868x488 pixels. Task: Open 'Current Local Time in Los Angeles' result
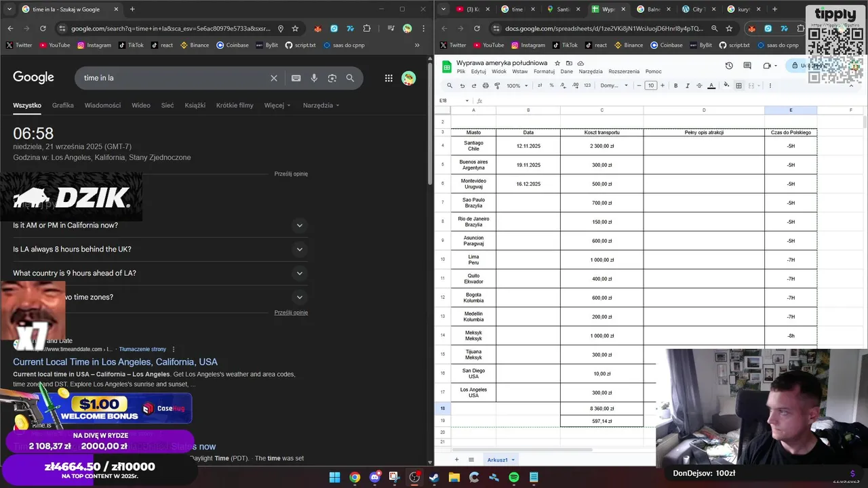[x=115, y=362]
